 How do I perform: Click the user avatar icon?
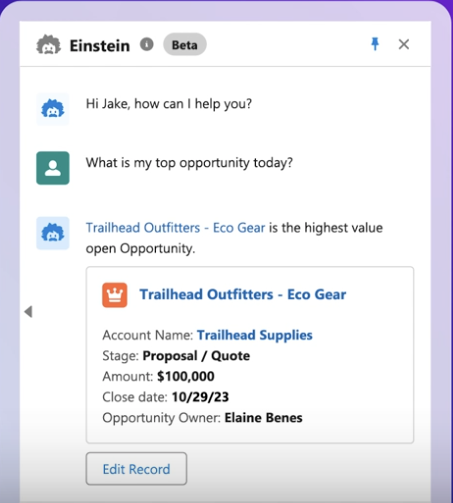(53, 168)
